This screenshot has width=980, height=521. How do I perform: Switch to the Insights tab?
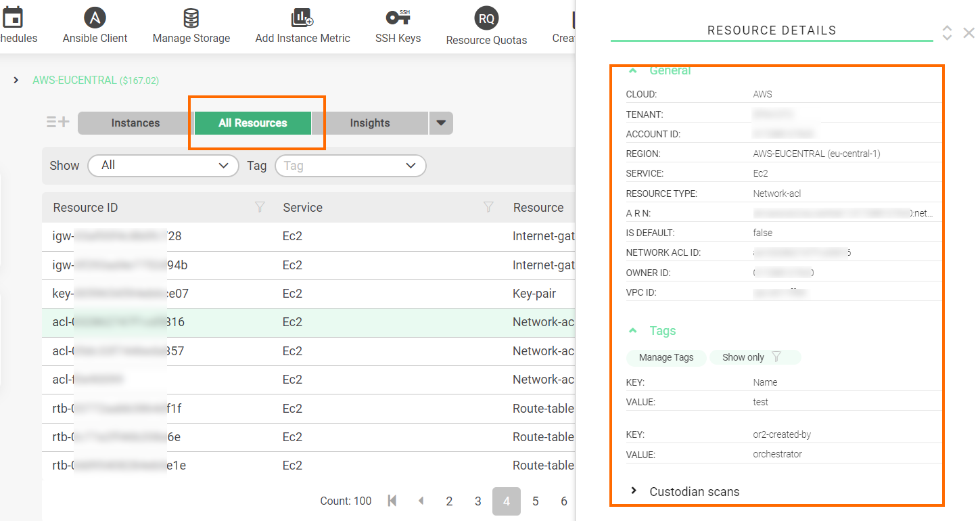click(x=370, y=123)
